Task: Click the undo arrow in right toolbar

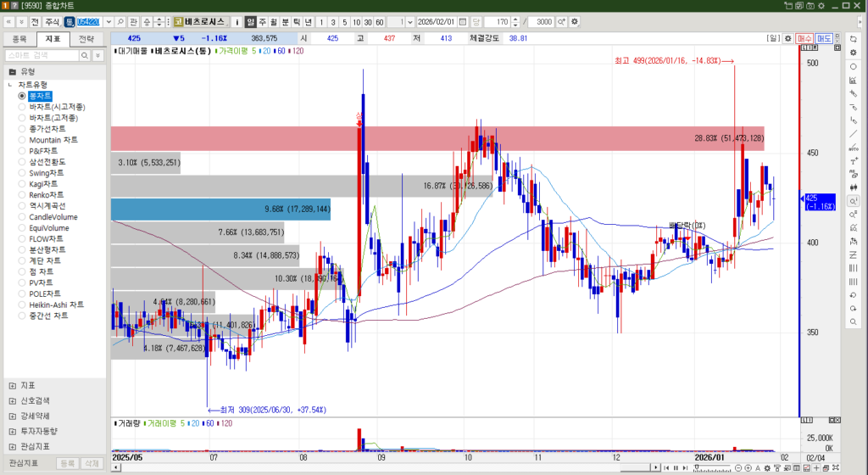Action: 853,295
